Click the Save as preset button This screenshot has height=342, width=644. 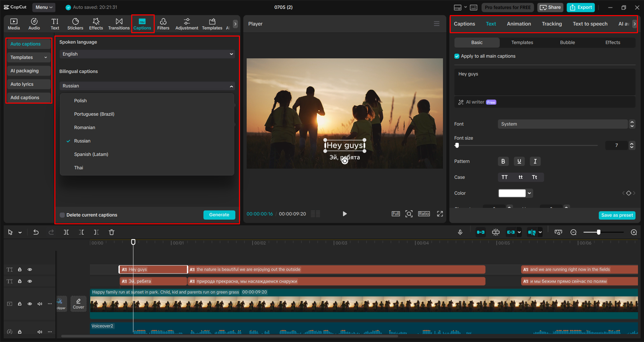617,215
